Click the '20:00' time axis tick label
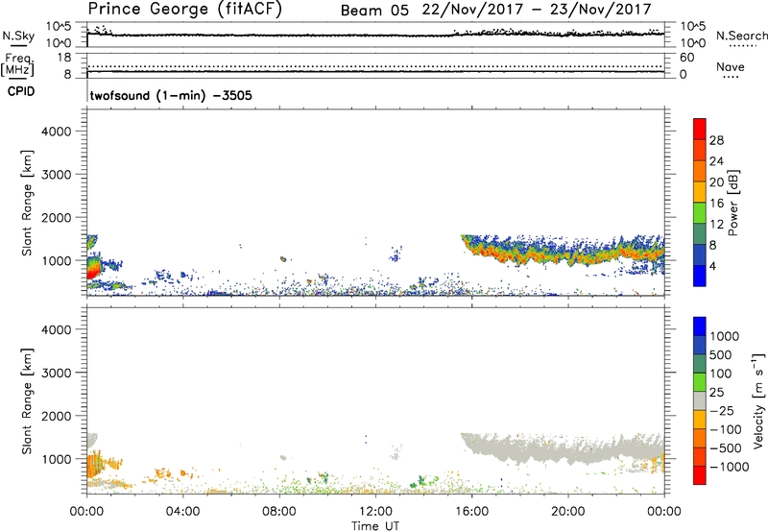 pos(568,512)
